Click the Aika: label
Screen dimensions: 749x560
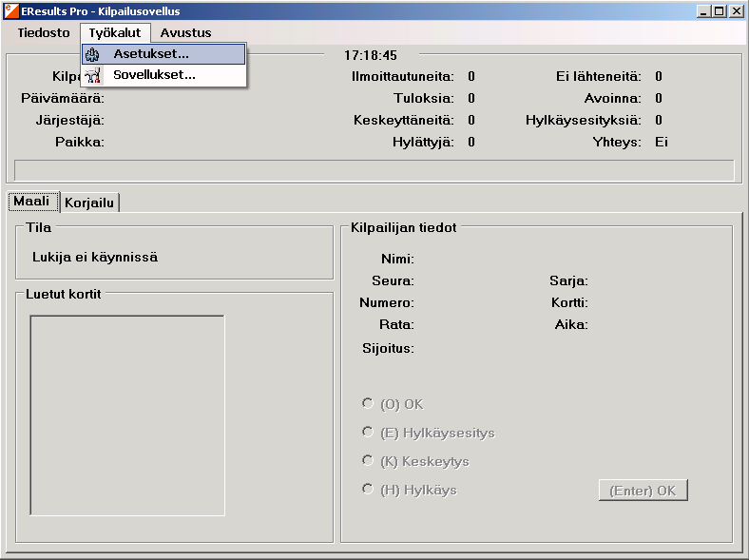[571, 324]
